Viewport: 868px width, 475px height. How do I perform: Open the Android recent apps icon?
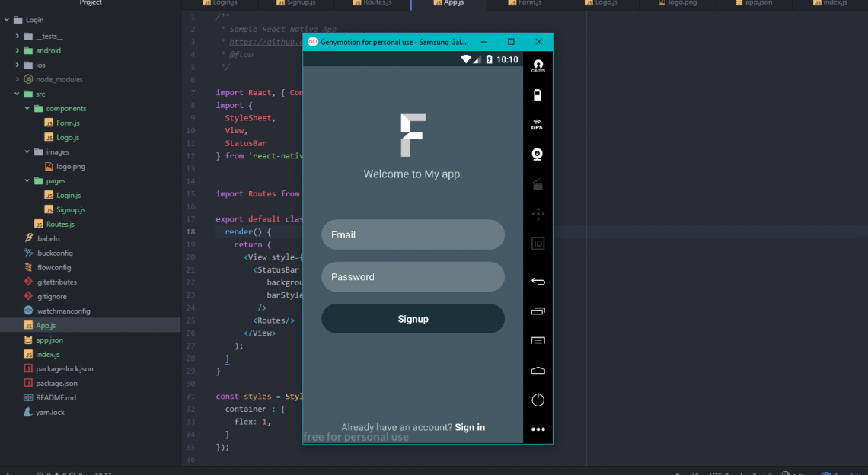coord(538,311)
